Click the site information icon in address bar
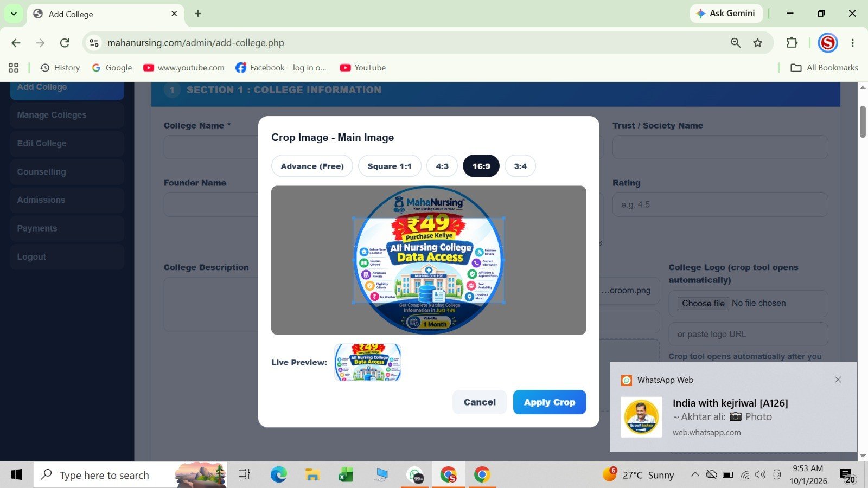The width and height of the screenshot is (868, 488). (94, 43)
